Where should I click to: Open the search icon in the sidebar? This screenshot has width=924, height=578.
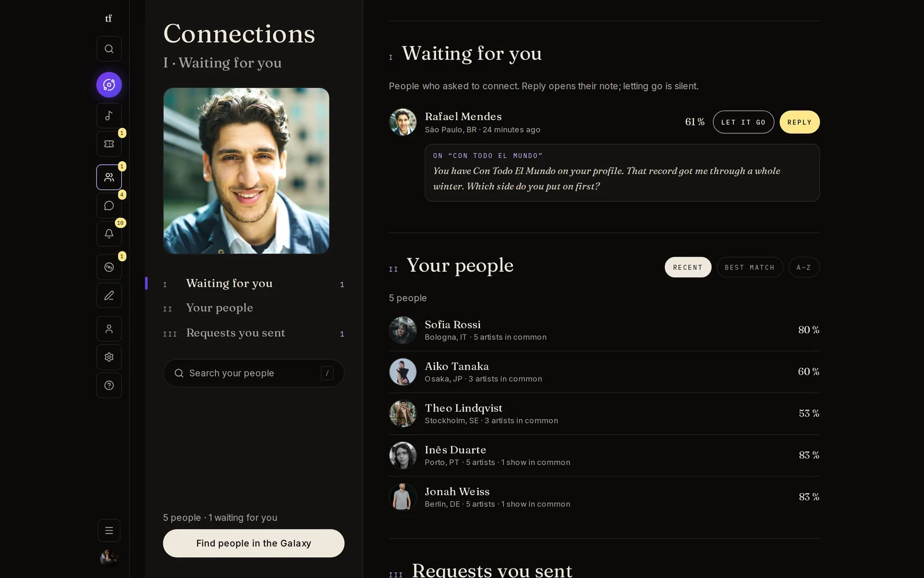pyautogui.click(x=109, y=49)
